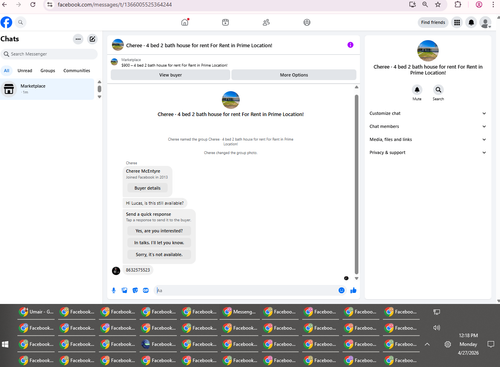This screenshot has height=367, width=500.
Task: Switch to the Unread tab
Action: [x=25, y=70]
